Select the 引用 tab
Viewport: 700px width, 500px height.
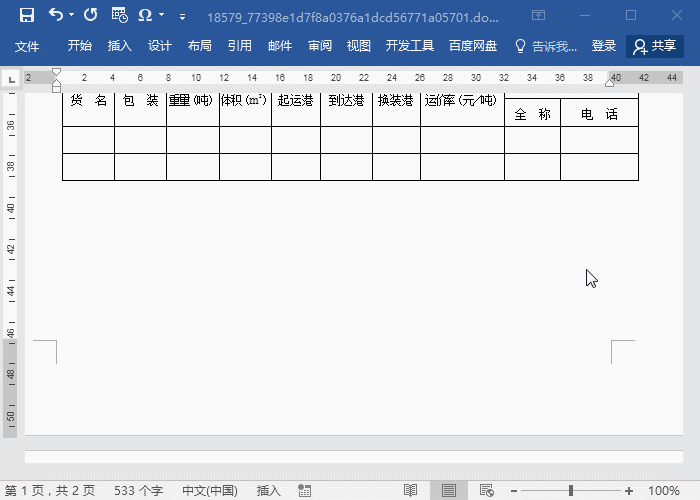(x=240, y=46)
